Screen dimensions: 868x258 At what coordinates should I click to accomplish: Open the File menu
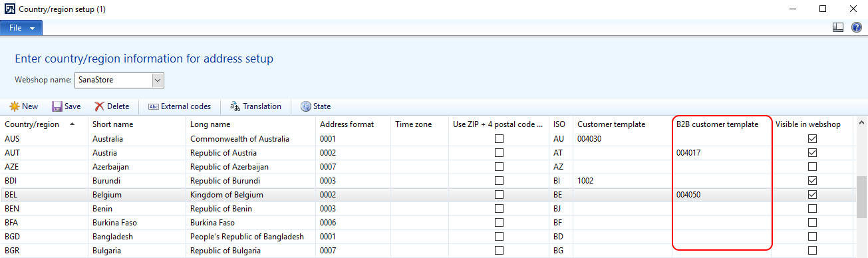point(21,28)
